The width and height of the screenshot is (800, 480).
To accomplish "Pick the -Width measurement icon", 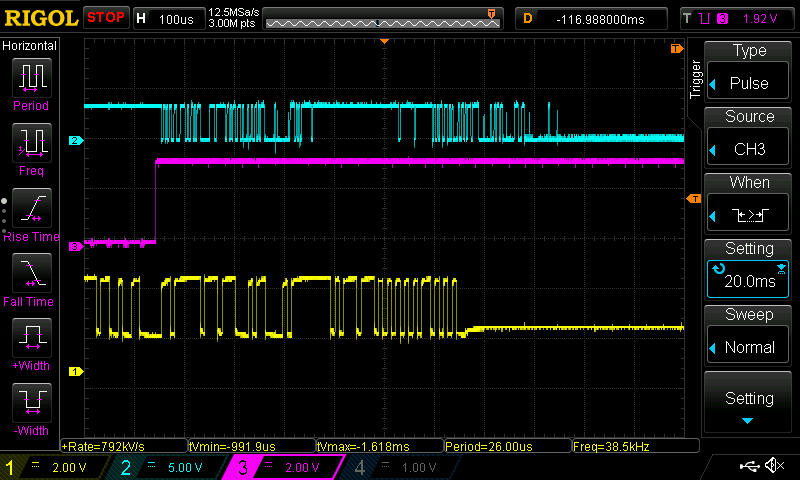I will pos(30,404).
